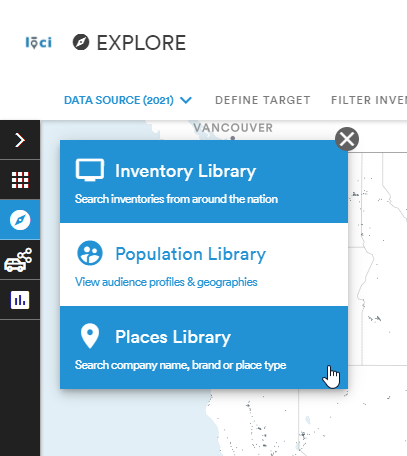Choose Inventory Library option
Image resolution: width=407 pixels, height=456 pixels.
click(x=204, y=181)
